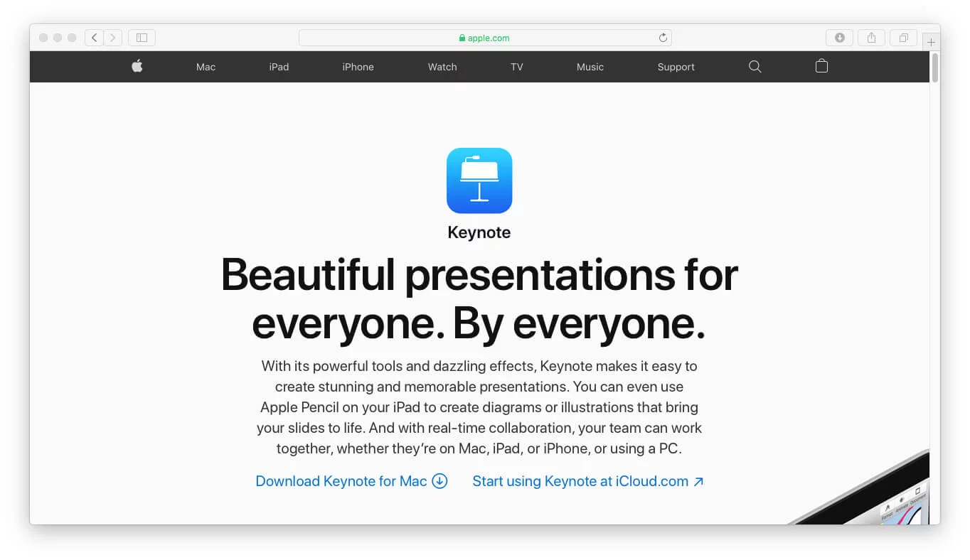Open the shopping bag icon
Screen dimensions: 970x560
pyautogui.click(x=821, y=66)
